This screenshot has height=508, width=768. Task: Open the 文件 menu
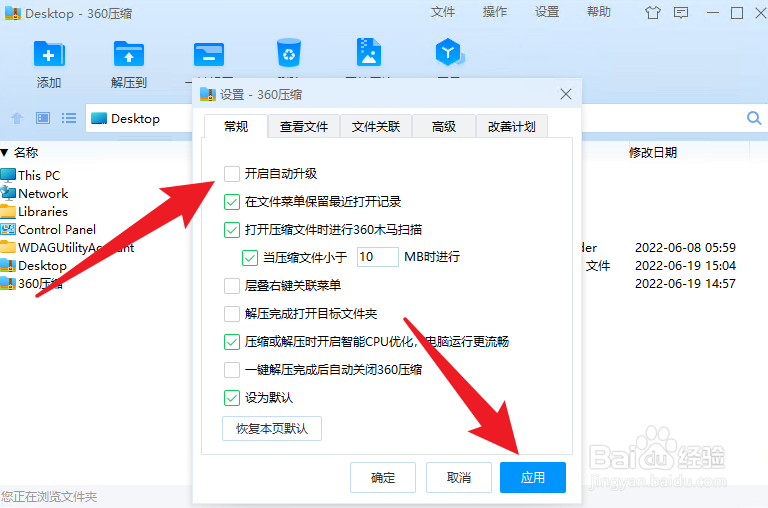tap(443, 12)
